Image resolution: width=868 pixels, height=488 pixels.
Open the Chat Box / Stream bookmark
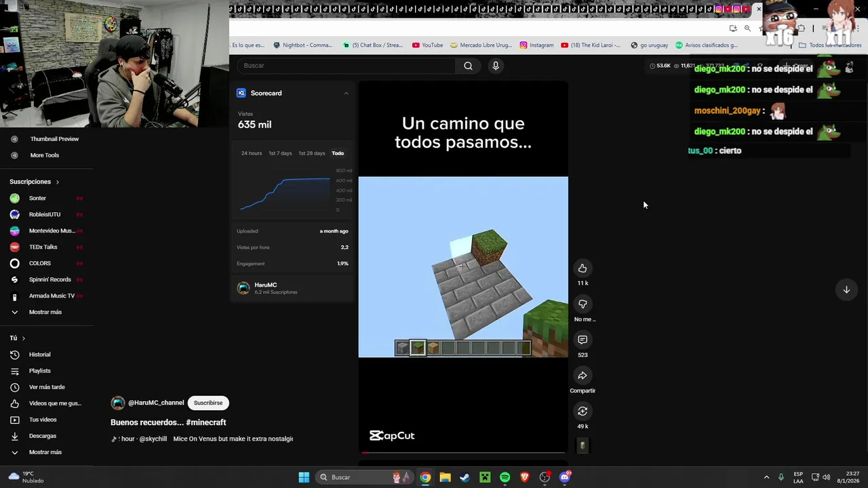click(373, 45)
